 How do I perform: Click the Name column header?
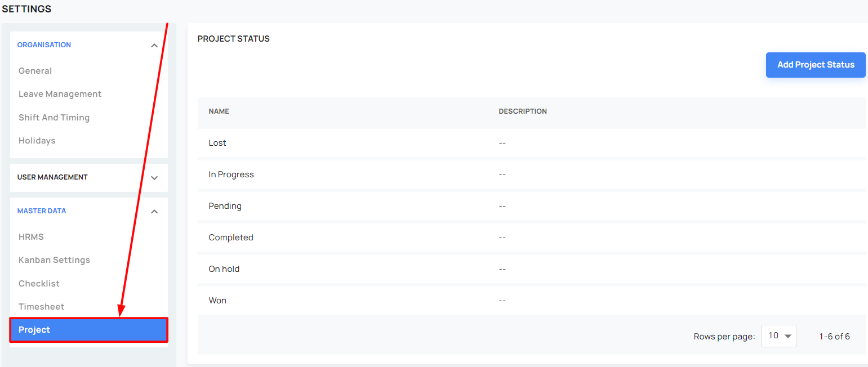[x=219, y=111]
